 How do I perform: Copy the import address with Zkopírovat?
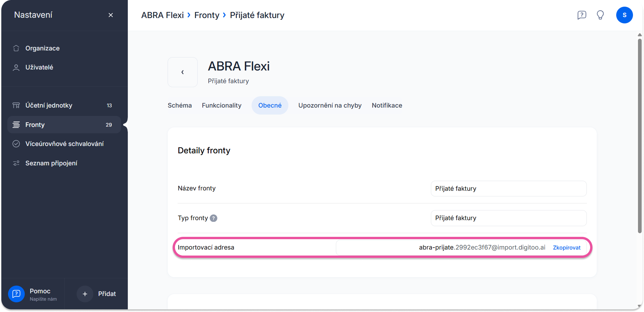coord(567,248)
